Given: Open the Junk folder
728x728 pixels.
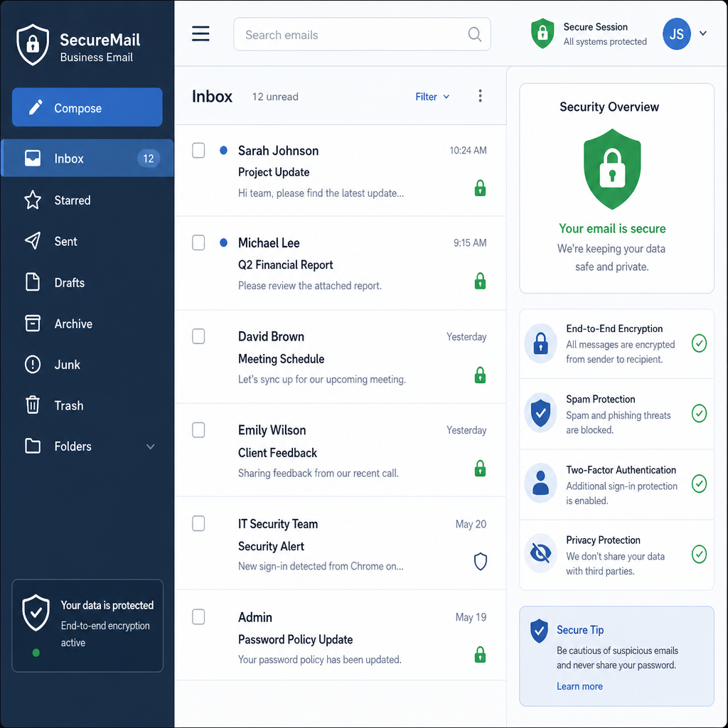Looking at the screenshot, I should tap(87, 365).
